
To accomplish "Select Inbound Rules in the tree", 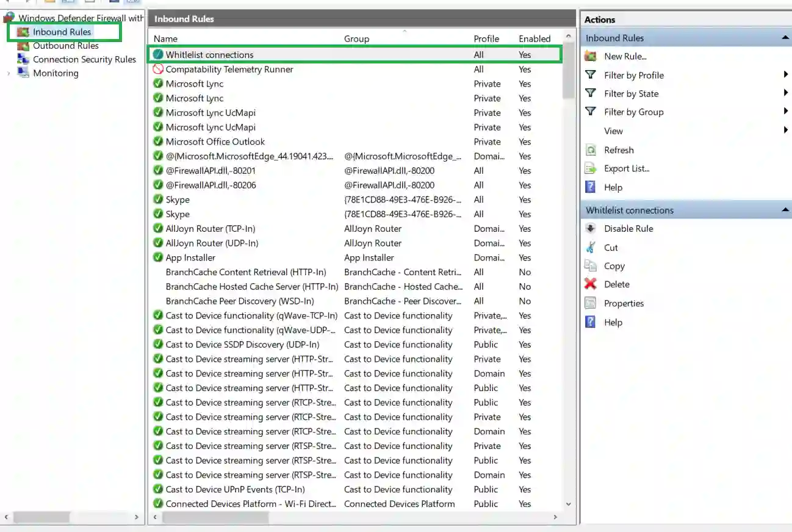I will coord(62,32).
